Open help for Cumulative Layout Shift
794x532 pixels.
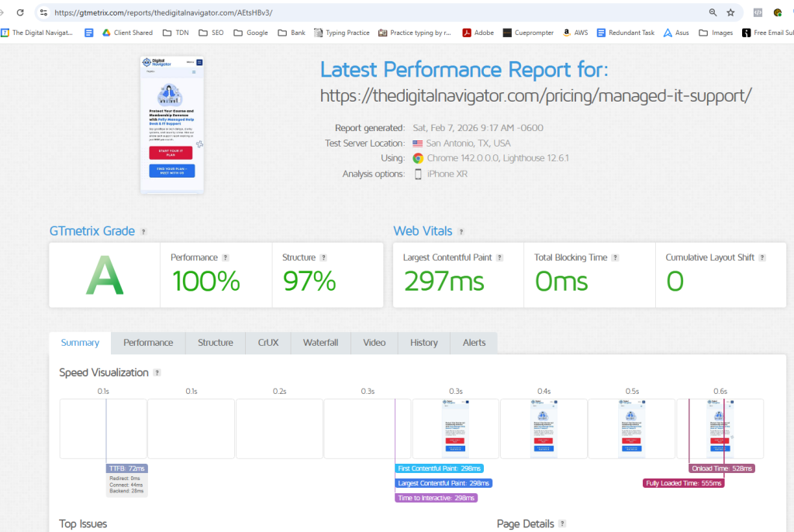click(x=762, y=257)
